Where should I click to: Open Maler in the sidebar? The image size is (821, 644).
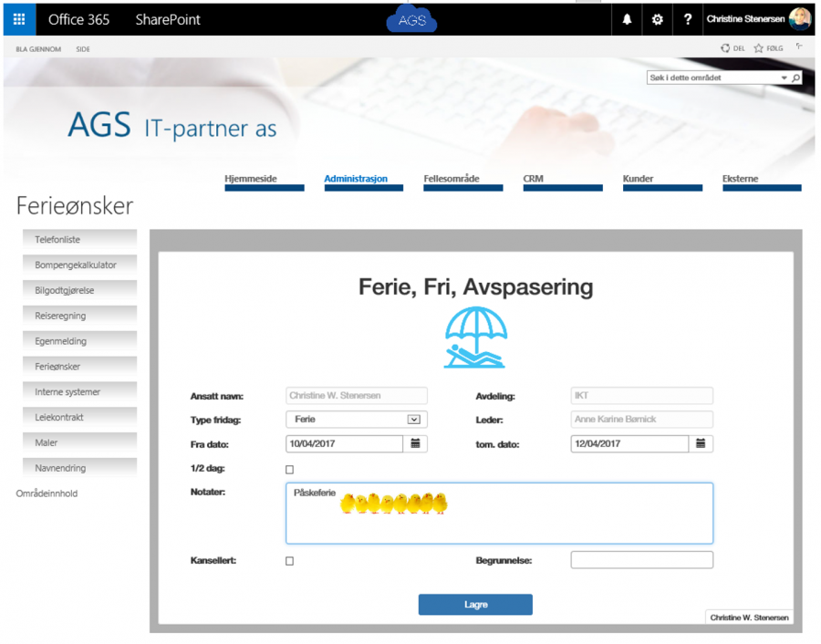click(79, 442)
